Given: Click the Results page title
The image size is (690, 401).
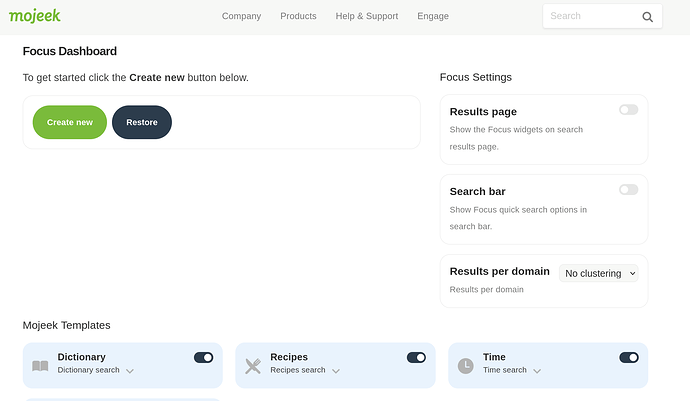Looking at the screenshot, I should [x=483, y=112].
